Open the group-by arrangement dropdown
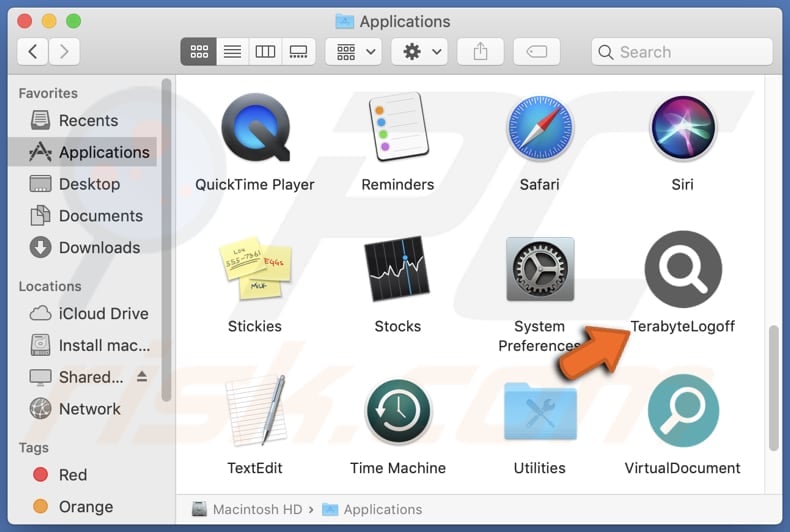Viewport: 790px width, 532px height. (x=354, y=51)
